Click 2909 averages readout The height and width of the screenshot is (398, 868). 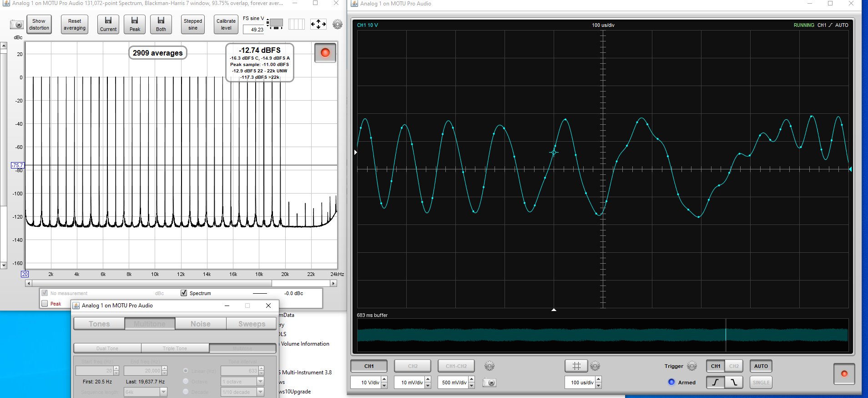pyautogui.click(x=158, y=53)
